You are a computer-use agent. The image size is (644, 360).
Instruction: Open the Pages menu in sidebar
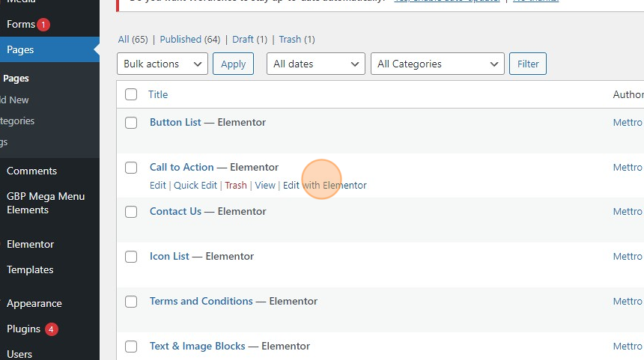tap(49, 49)
